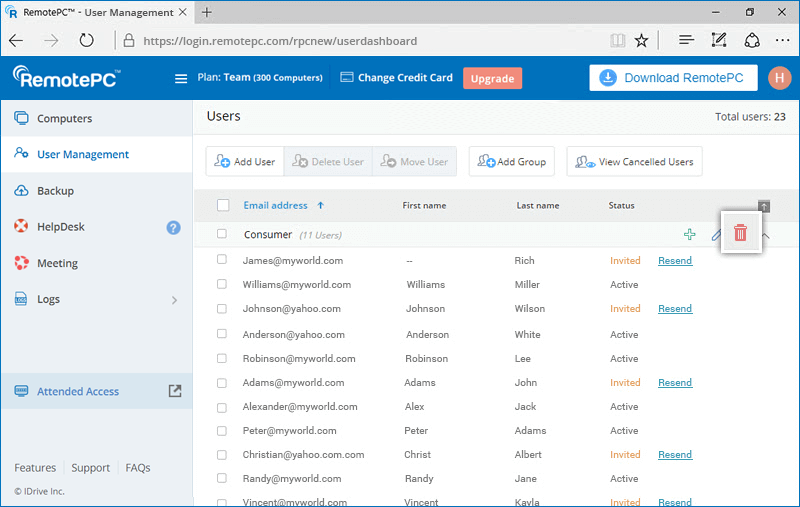Click View Cancelled Users button
The image size is (800, 507).
pos(634,162)
